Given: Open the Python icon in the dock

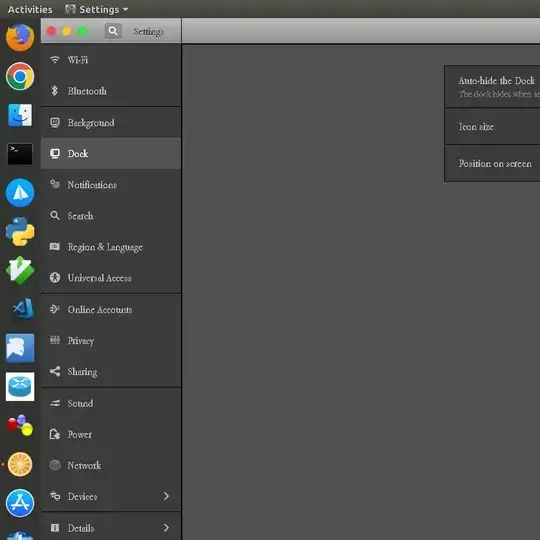Looking at the screenshot, I should (x=20, y=231).
